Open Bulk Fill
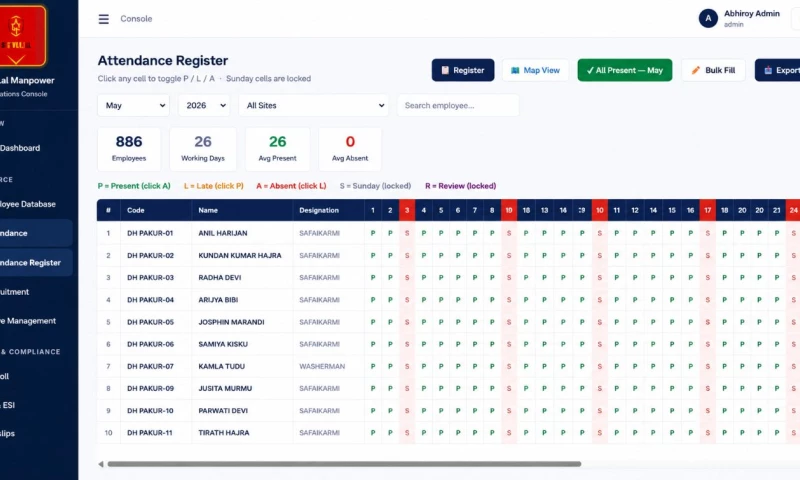 click(x=713, y=70)
